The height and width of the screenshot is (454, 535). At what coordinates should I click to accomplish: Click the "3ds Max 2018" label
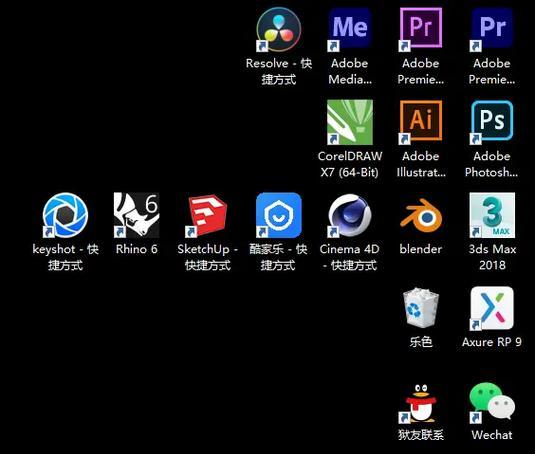[492, 257]
